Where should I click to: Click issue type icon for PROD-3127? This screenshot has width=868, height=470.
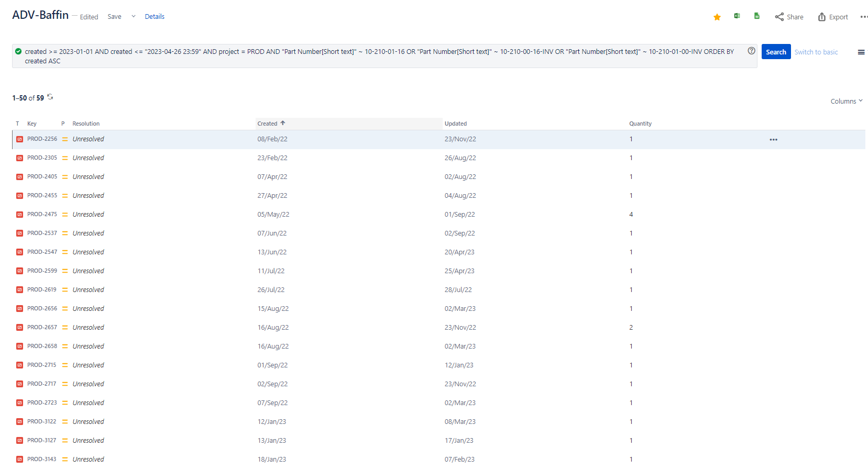tap(19, 441)
